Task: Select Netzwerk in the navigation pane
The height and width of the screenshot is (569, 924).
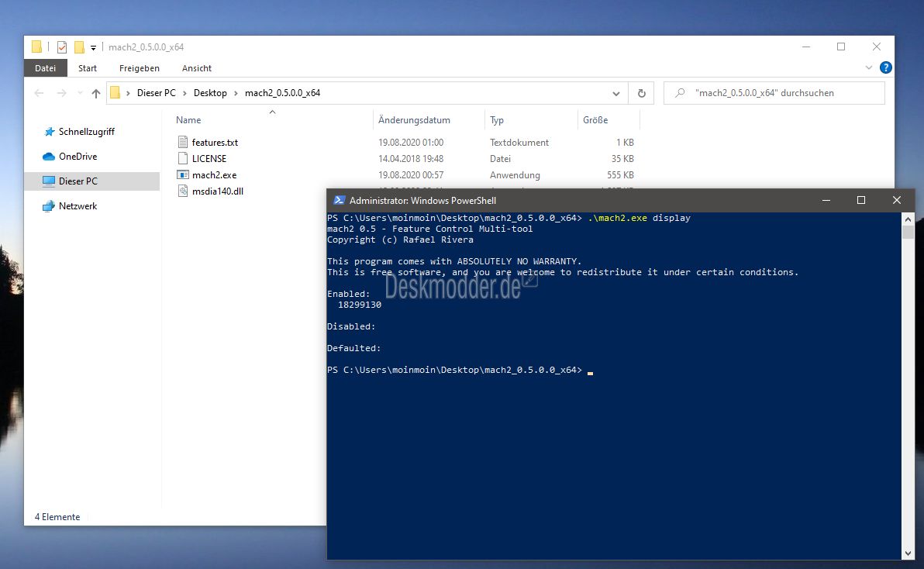Action: coord(78,205)
